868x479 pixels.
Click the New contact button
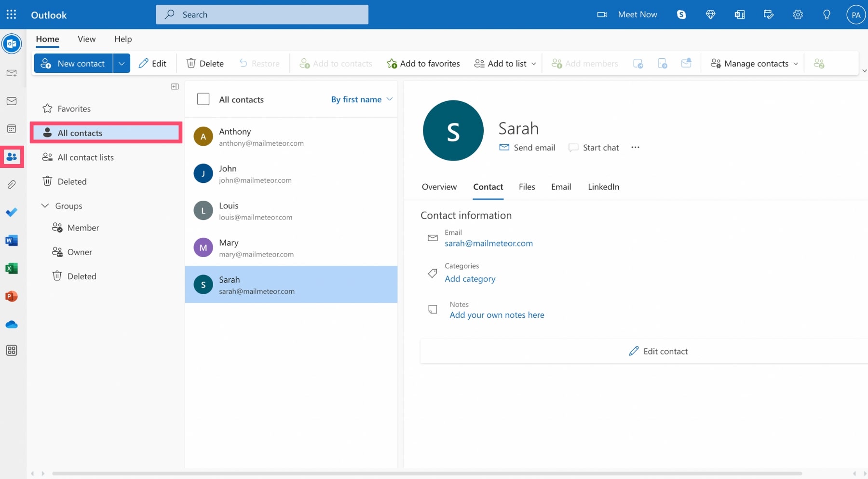coord(73,63)
